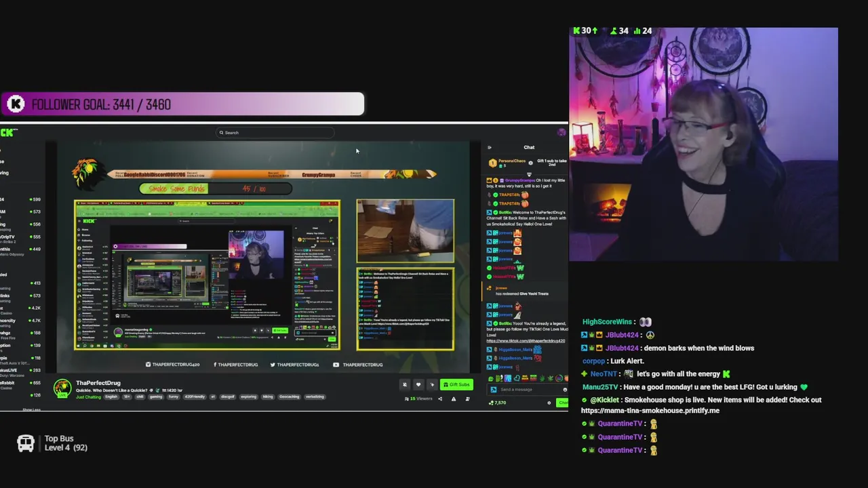Select the English tag
The width and height of the screenshot is (868, 488).
(111, 397)
